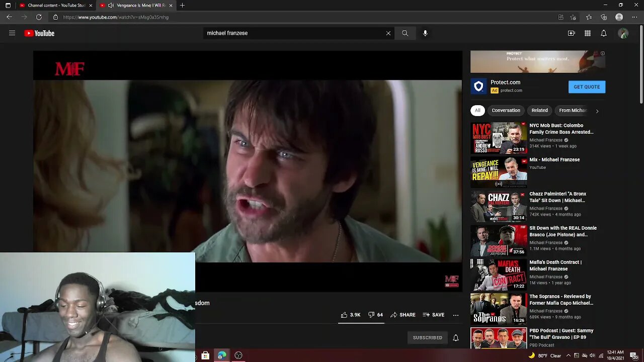Screen dimensions: 644x362
Task: Open YouTube notifications bell in header
Action: coord(604,33)
